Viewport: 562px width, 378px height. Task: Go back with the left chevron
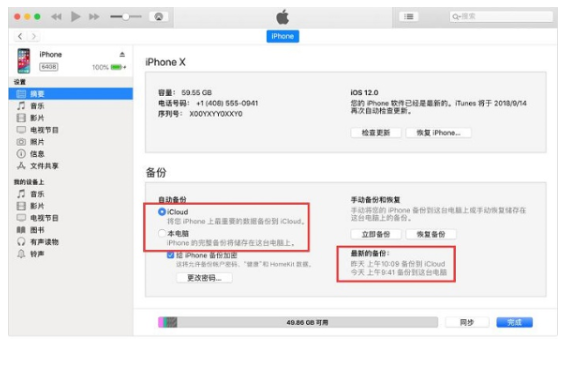(x=20, y=36)
